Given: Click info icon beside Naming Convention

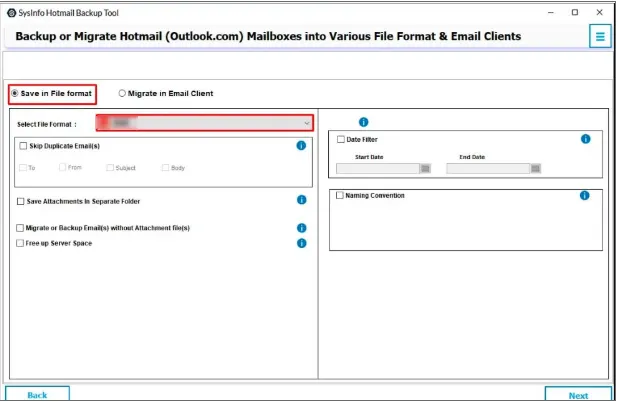Looking at the screenshot, I should [x=585, y=195].
